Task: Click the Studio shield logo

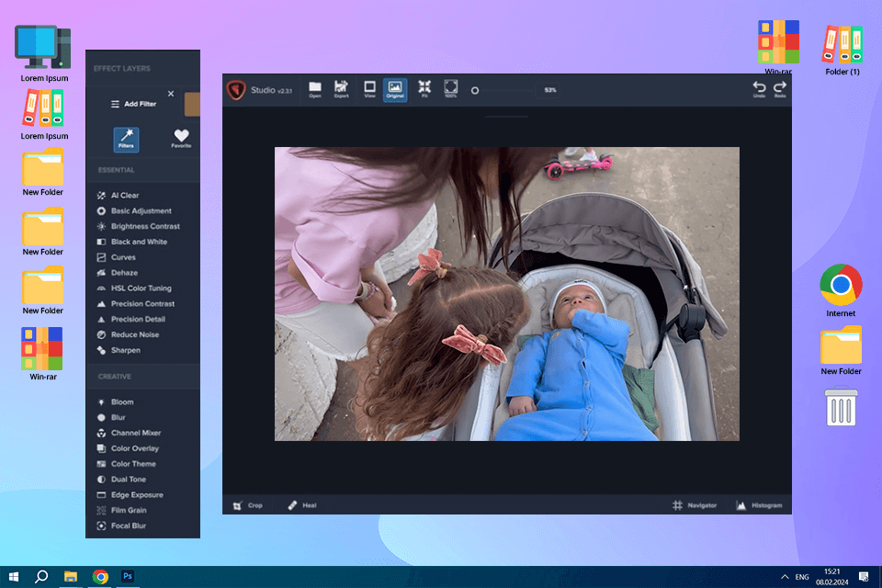Action: [x=236, y=90]
